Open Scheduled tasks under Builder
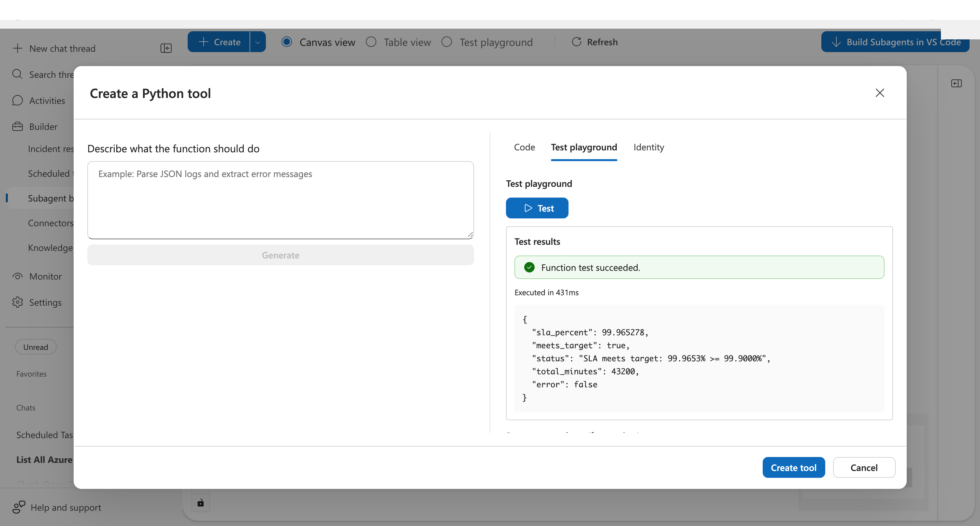 point(50,173)
